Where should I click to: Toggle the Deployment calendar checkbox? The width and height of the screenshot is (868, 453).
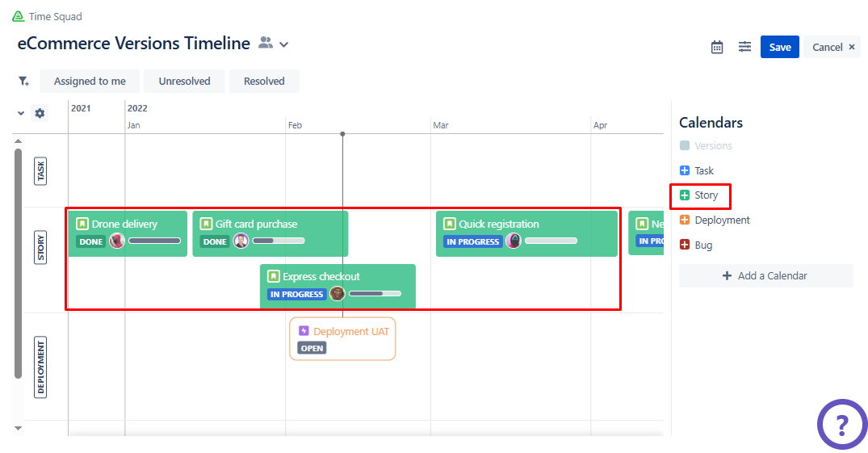(x=685, y=220)
